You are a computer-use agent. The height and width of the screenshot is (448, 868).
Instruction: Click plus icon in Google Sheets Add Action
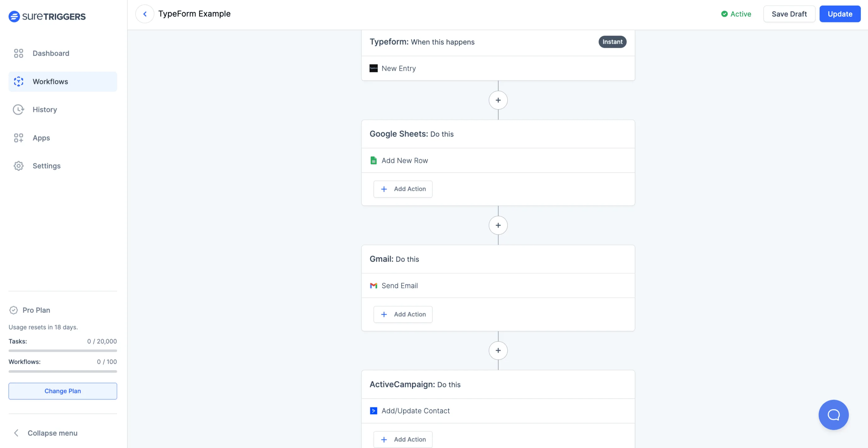click(384, 189)
